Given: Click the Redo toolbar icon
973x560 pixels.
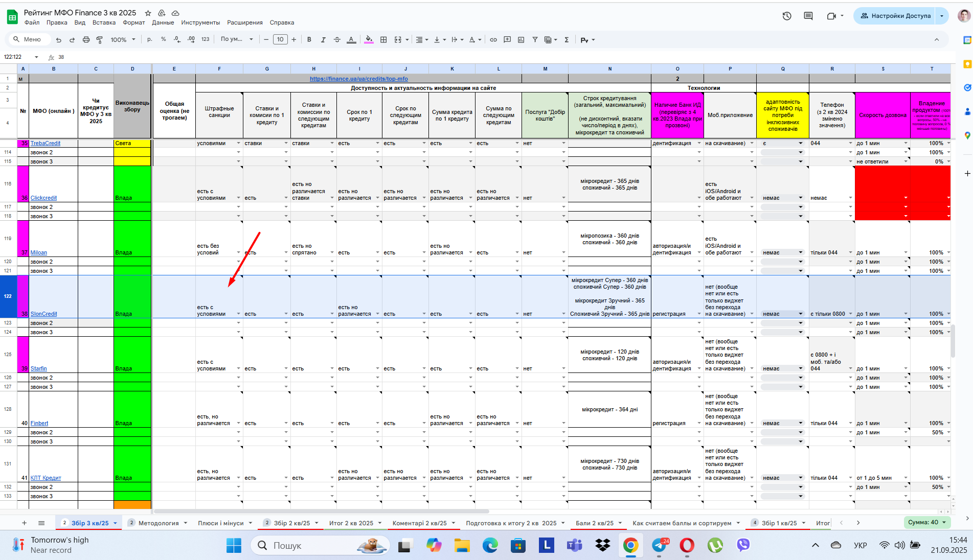Looking at the screenshot, I should [72, 40].
